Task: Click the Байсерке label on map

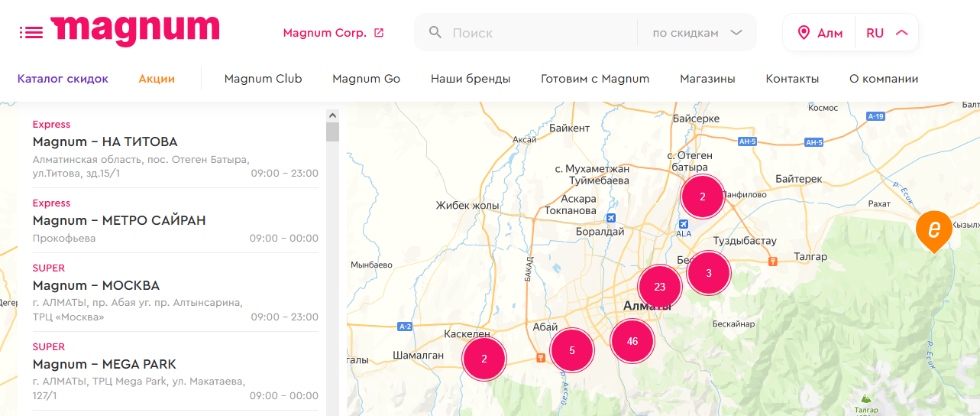Action: 696,119
